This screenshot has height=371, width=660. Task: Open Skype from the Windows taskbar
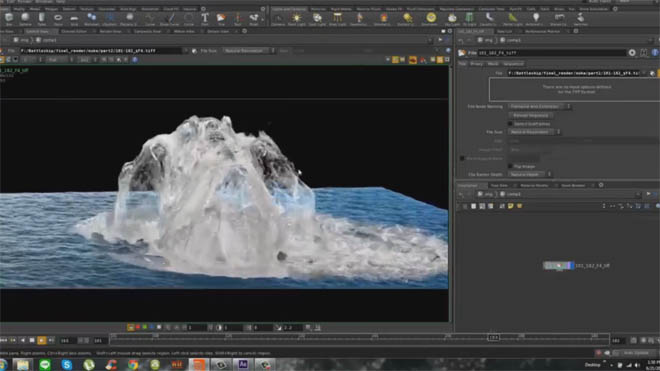point(67,365)
